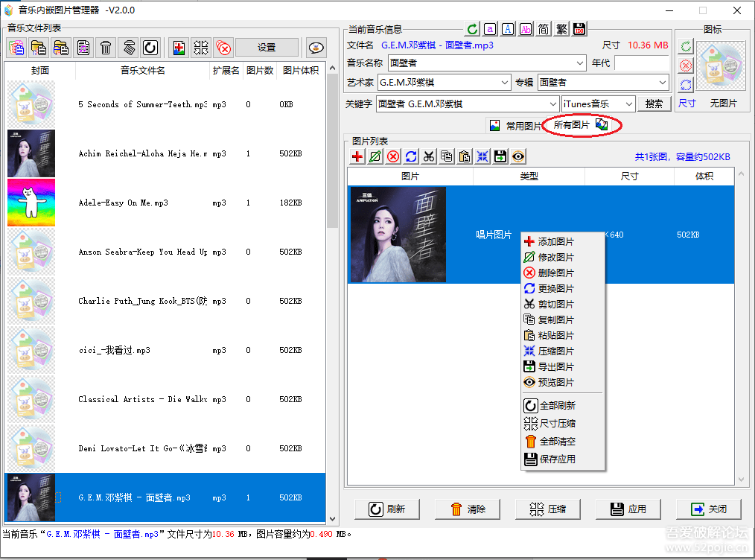Choose 导出图片 from context menu
Image resolution: width=755 pixels, height=560 pixels.
click(x=562, y=367)
